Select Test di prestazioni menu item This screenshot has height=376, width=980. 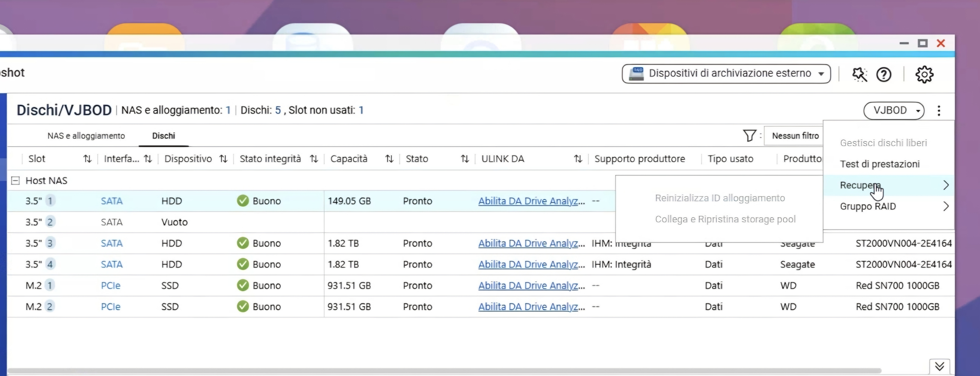click(x=880, y=164)
